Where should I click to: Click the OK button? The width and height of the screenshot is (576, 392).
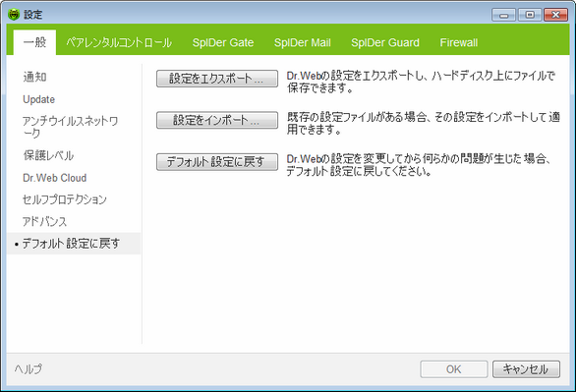click(454, 369)
